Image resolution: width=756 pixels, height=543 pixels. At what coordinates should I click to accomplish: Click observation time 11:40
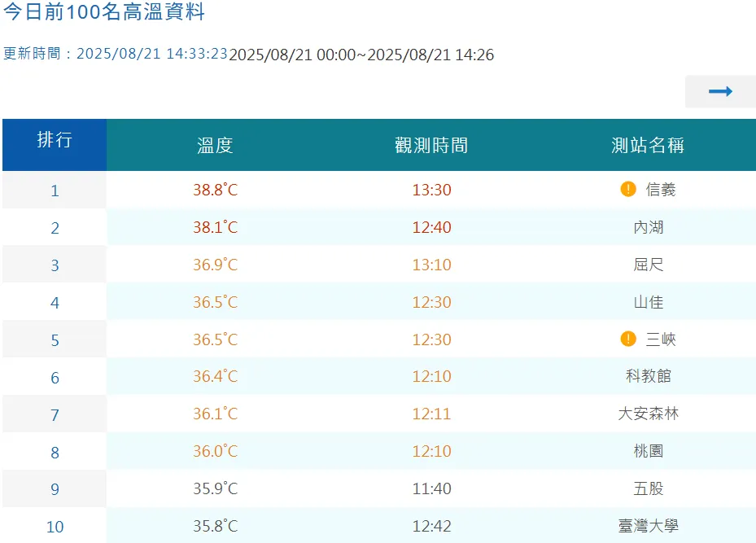(x=431, y=488)
